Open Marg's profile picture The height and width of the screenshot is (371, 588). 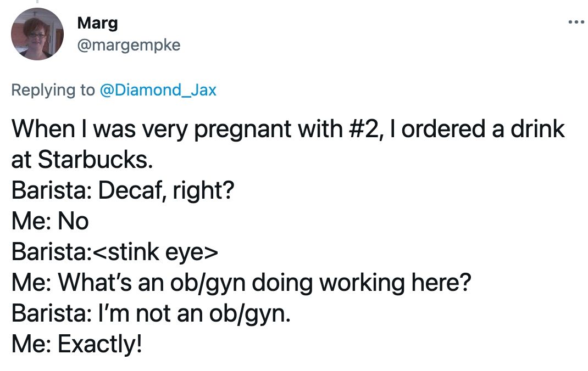point(37,34)
